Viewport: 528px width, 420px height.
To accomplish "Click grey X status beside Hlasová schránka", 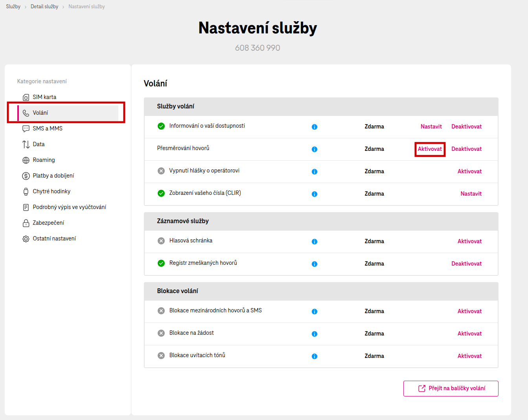I will 161,241.
